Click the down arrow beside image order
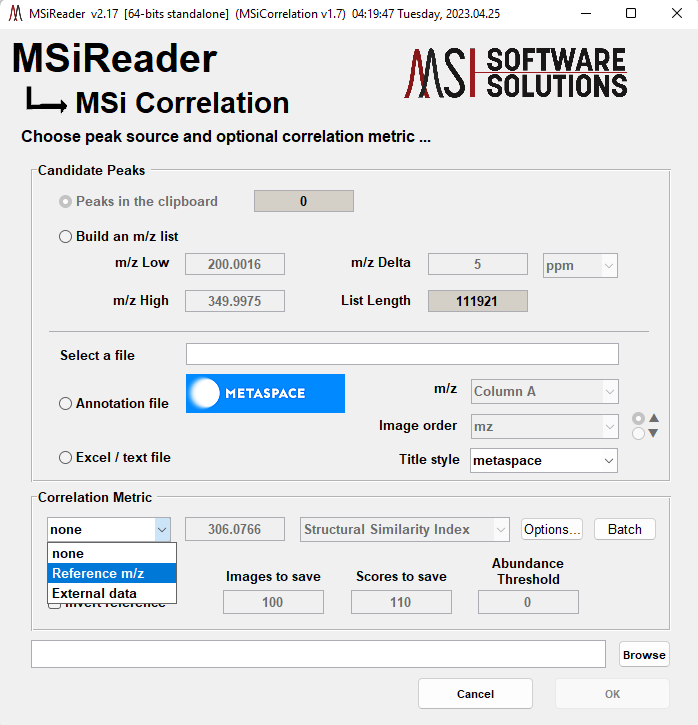The height and width of the screenshot is (725, 698). click(x=654, y=433)
